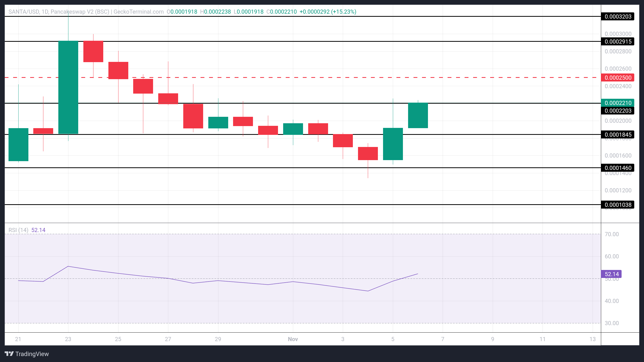This screenshot has width=644, height=362.
Task: Select the 0.0001845 support level label
Action: coord(618,135)
